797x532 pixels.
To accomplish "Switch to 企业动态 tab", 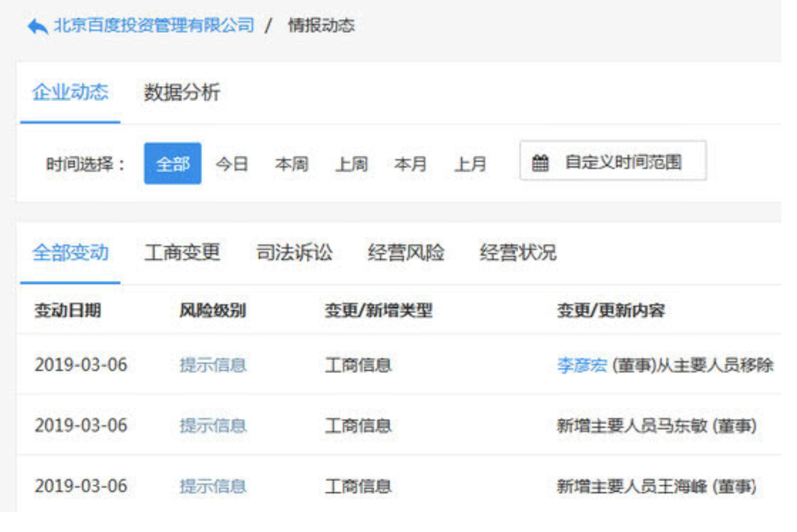I will (70, 92).
